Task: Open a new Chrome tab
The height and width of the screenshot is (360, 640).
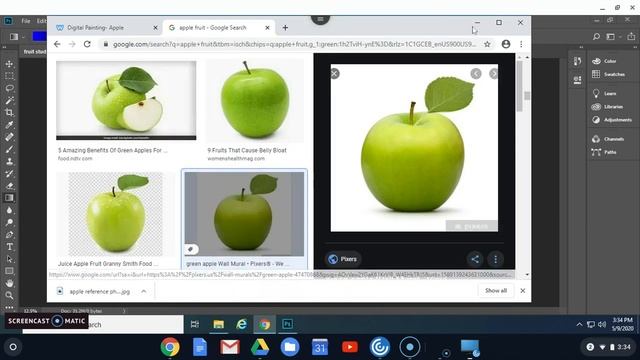Action: tap(285, 28)
